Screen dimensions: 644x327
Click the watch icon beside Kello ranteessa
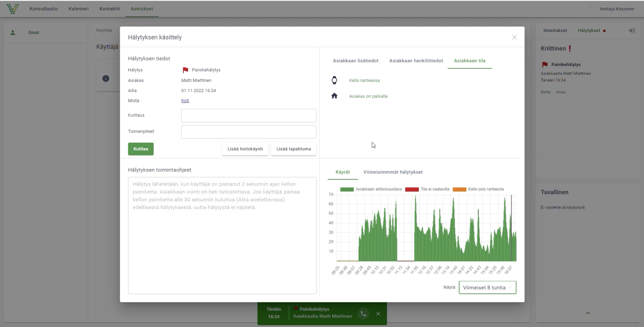pyautogui.click(x=334, y=80)
